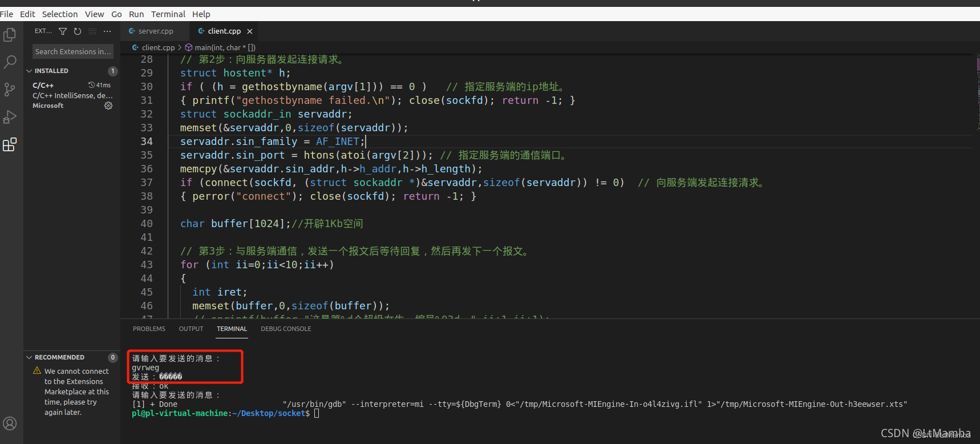Switch to the server.cpp tab
Image resolution: width=980 pixels, height=444 pixels.
155,31
